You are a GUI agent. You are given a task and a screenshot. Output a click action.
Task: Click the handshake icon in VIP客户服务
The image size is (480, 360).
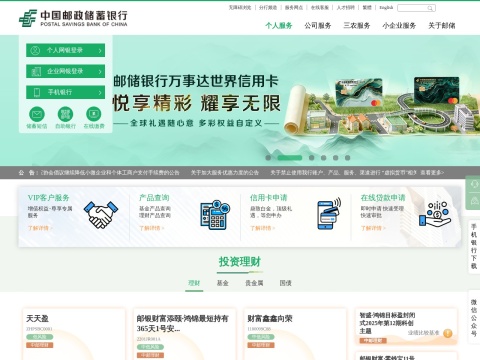(101, 214)
